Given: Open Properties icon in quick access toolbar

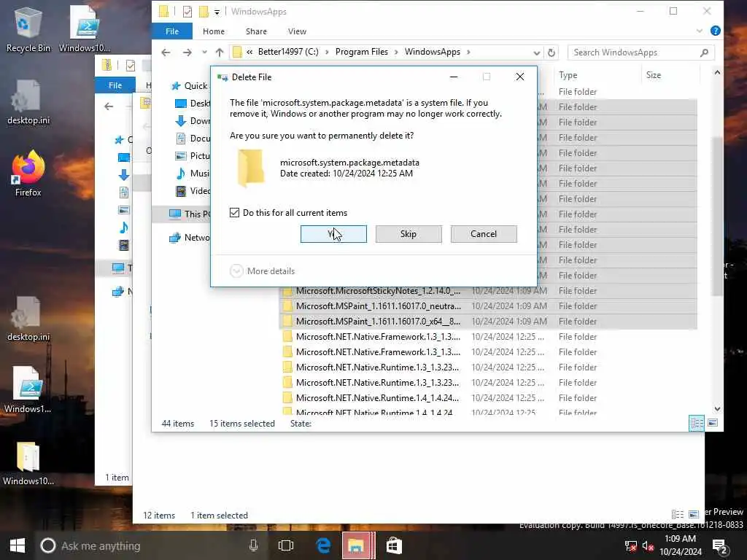Looking at the screenshot, I should tap(187, 12).
